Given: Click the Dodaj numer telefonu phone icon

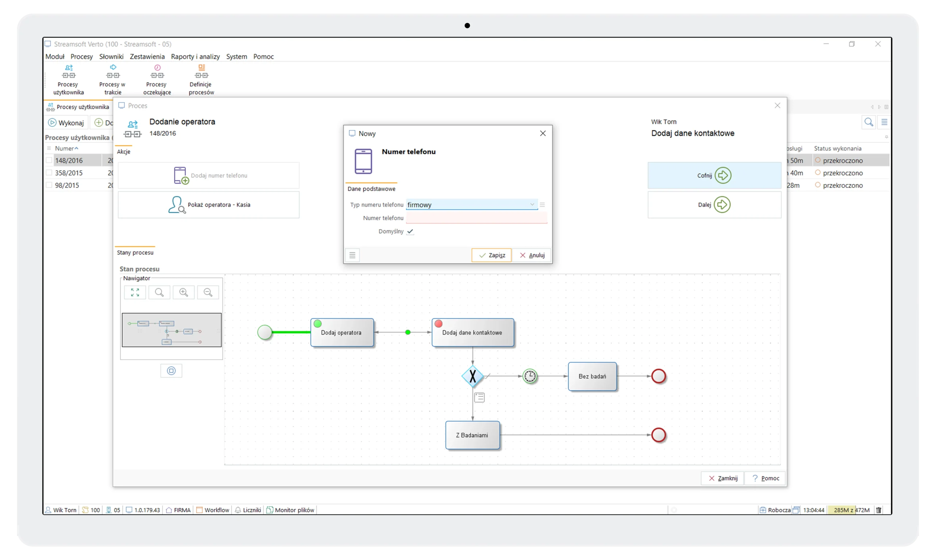Looking at the screenshot, I should coord(181,175).
